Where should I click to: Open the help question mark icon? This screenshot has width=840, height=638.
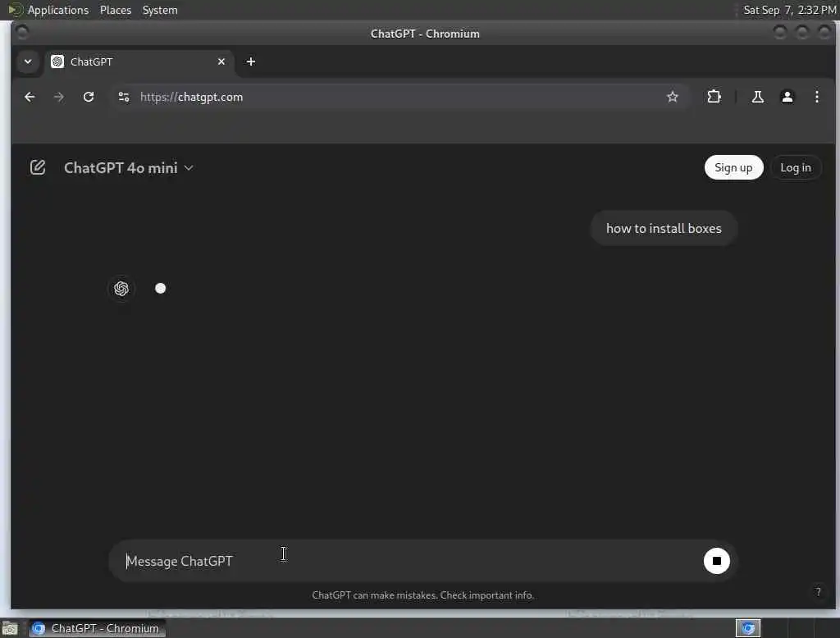(818, 591)
